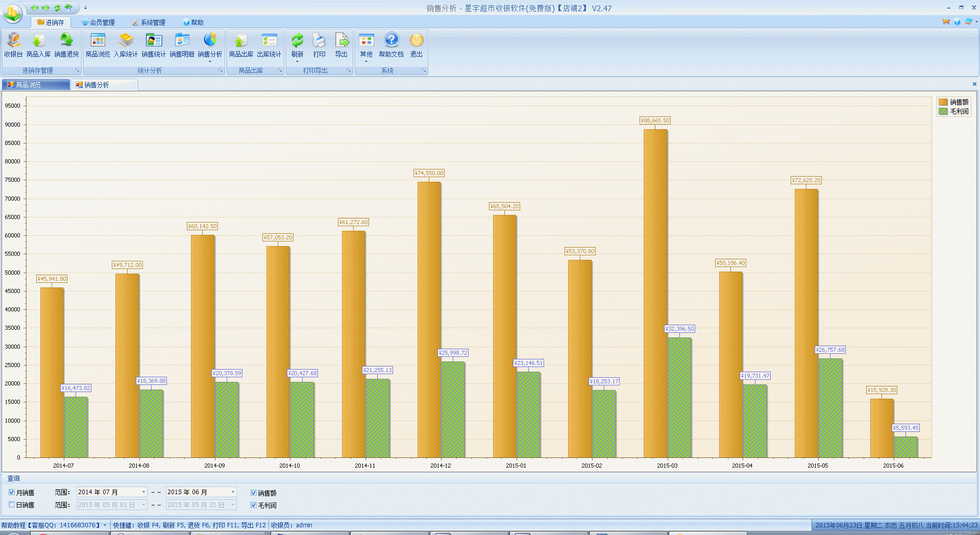The height and width of the screenshot is (535, 980).
Task: Click the quick toolbar refresh icon
Action: point(57,8)
